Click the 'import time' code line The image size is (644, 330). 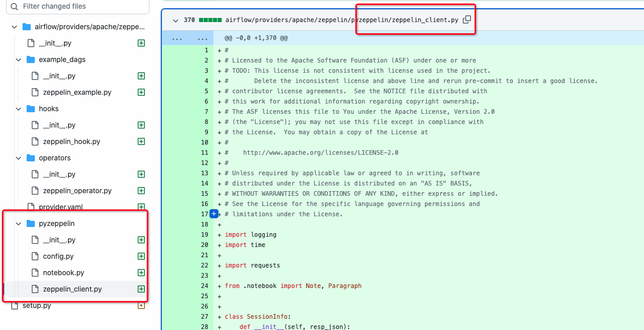tap(245, 245)
